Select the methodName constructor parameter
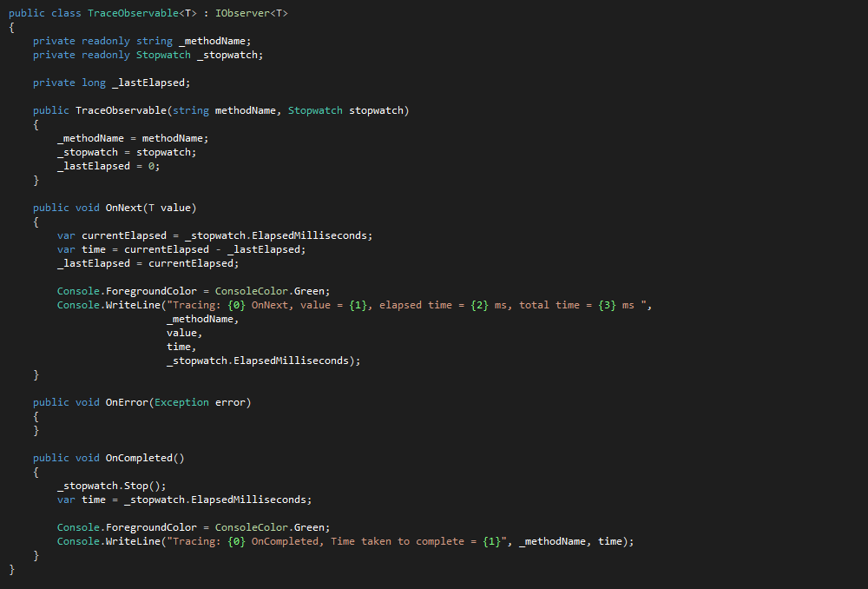Image resolution: width=868 pixels, height=589 pixels. (x=249, y=109)
